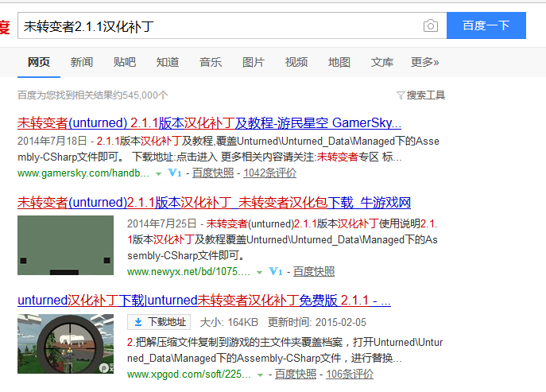The height and width of the screenshot is (392, 546).
Task: Expand dropdown arrow next to xpgod URL
Action: 260,375
